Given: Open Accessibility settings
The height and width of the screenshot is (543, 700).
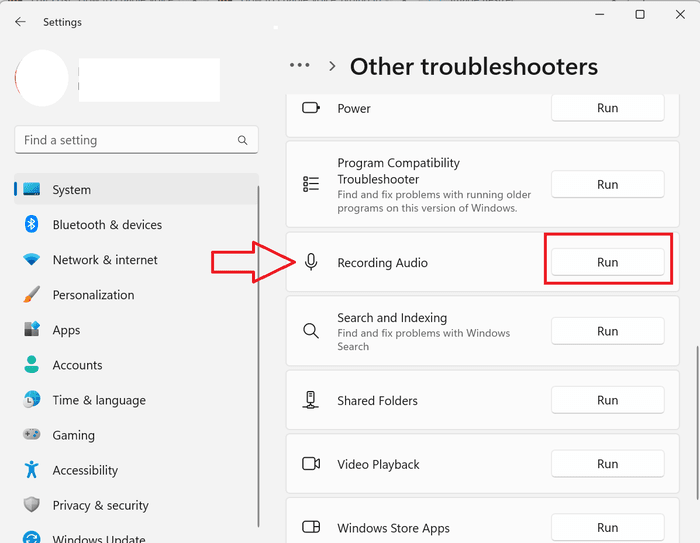Looking at the screenshot, I should point(136,470).
